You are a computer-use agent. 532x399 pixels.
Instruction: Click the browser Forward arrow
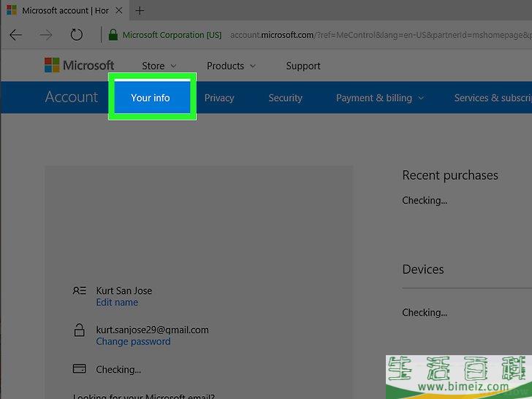[45, 34]
